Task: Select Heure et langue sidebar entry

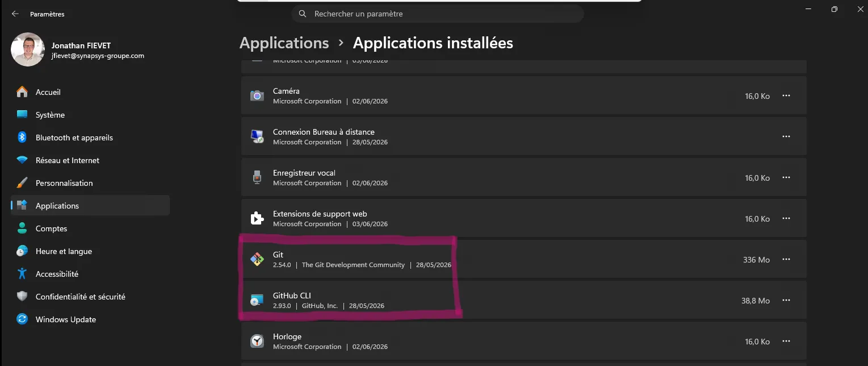Action: click(90, 251)
